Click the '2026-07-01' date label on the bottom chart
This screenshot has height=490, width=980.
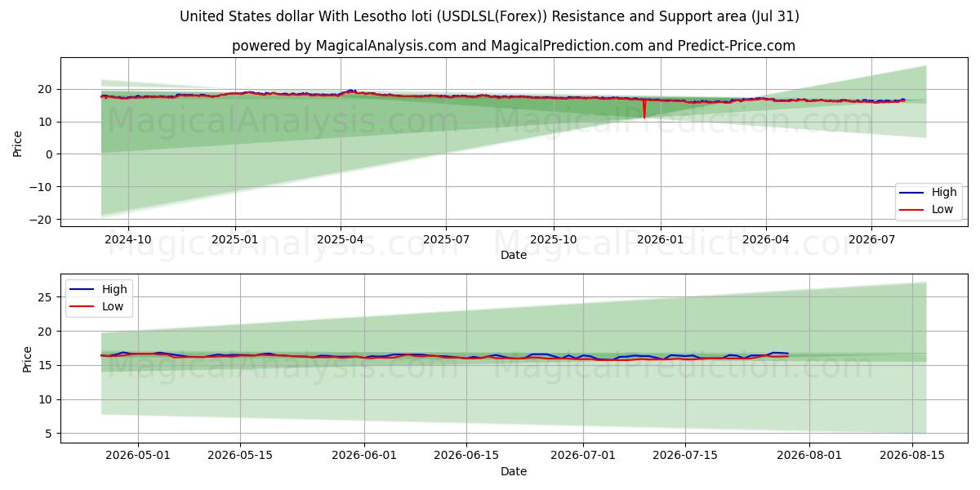point(584,457)
